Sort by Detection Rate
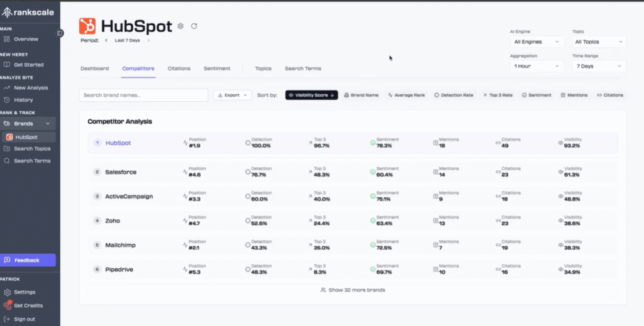This screenshot has width=644, height=326. tap(454, 95)
